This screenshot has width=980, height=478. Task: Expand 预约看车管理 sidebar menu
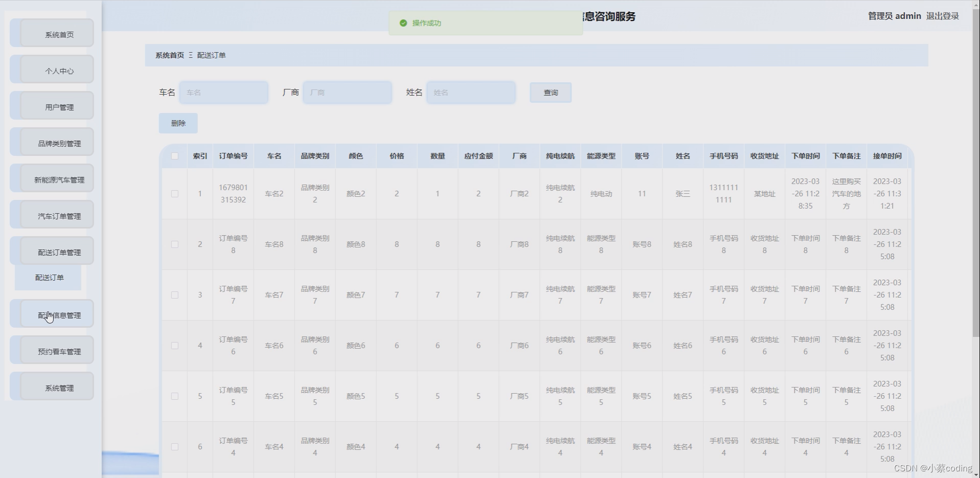point(57,351)
